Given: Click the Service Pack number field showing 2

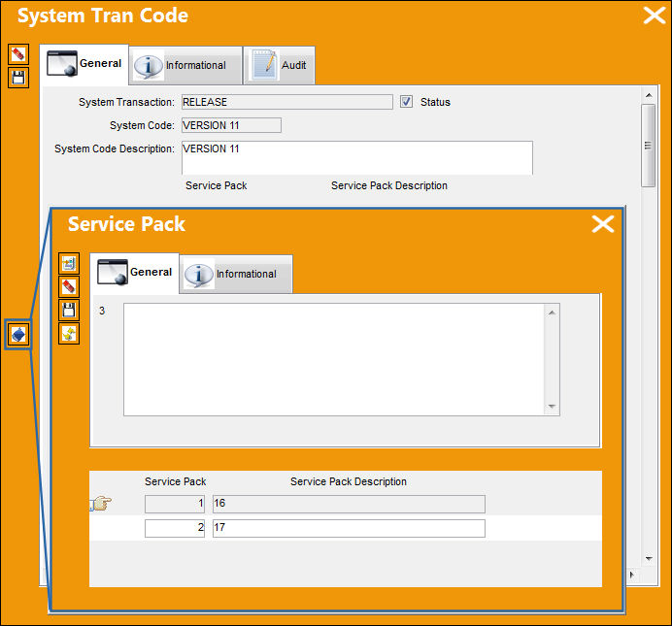Looking at the screenshot, I should pos(175,528).
